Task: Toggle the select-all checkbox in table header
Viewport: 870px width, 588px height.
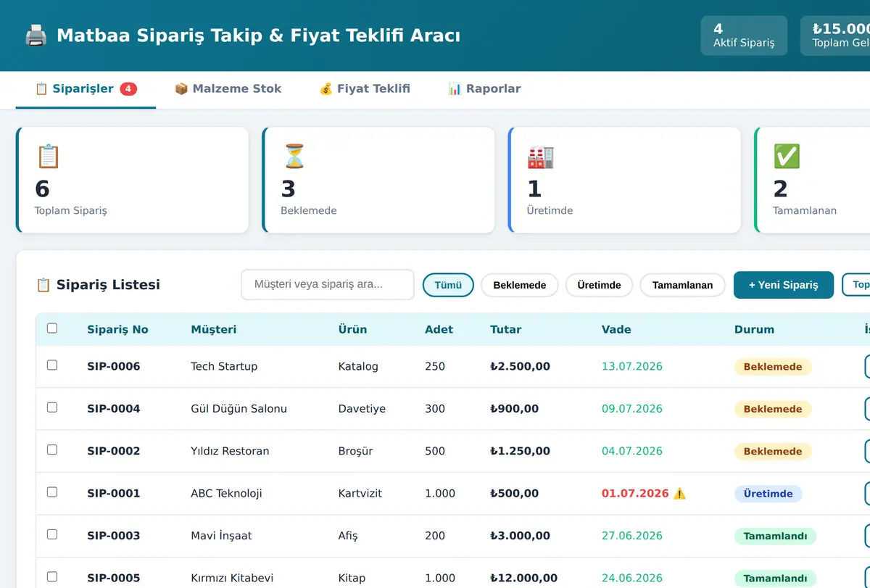Action: pos(52,328)
